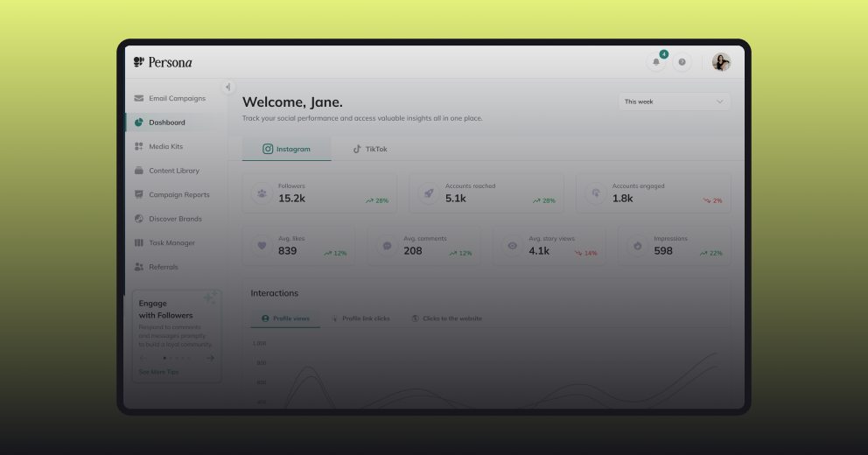
Task: Open the user profile avatar
Action: [721, 62]
